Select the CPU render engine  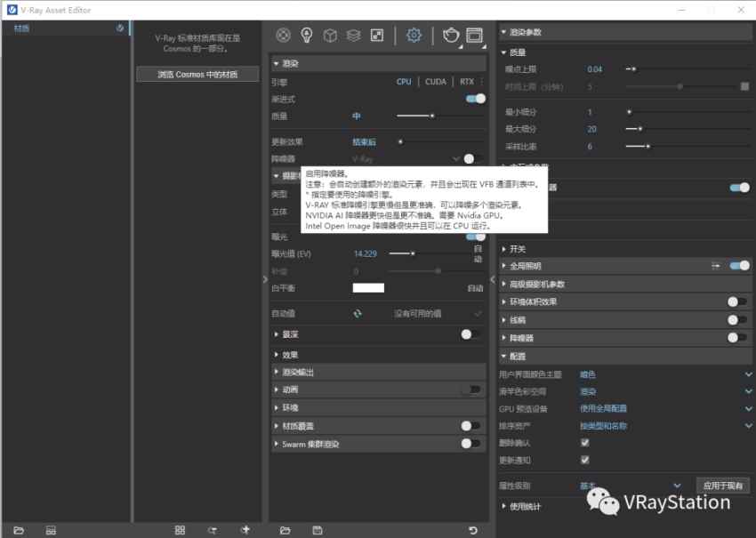pyautogui.click(x=404, y=82)
